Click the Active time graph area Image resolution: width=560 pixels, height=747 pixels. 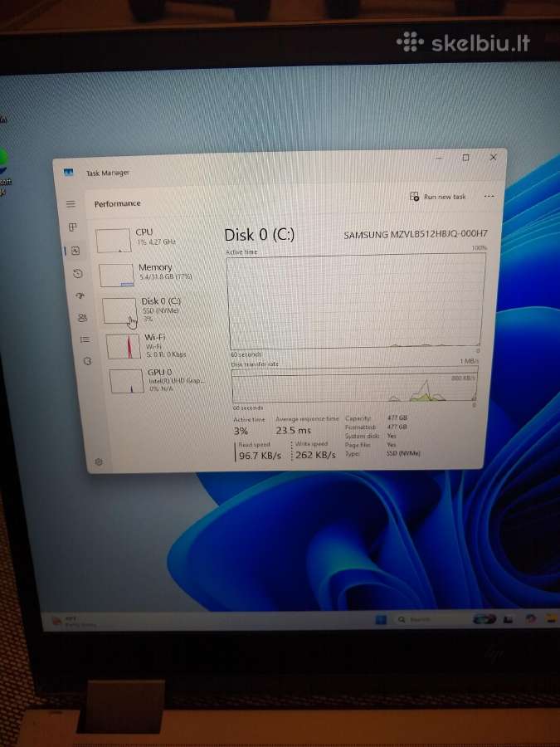point(356,301)
